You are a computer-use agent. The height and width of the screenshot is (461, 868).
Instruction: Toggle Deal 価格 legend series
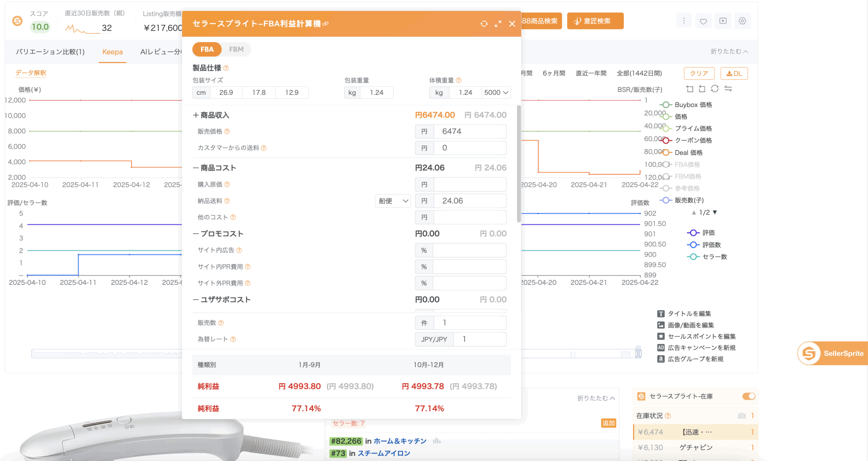[x=682, y=153]
